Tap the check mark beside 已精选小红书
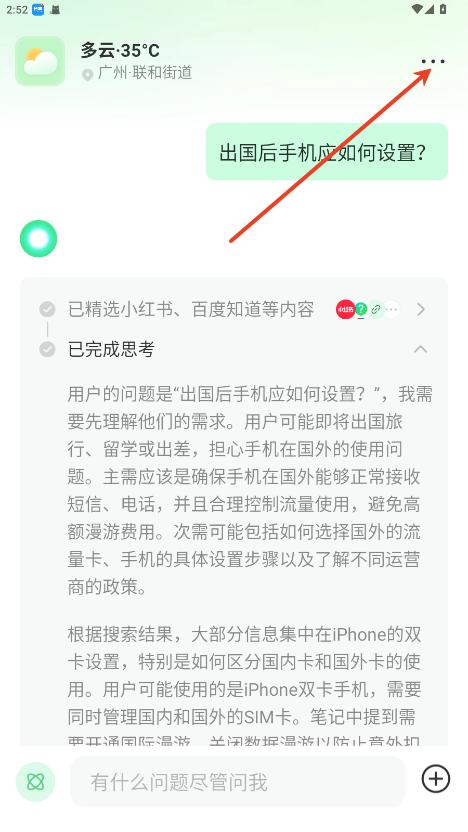 (47, 309)
